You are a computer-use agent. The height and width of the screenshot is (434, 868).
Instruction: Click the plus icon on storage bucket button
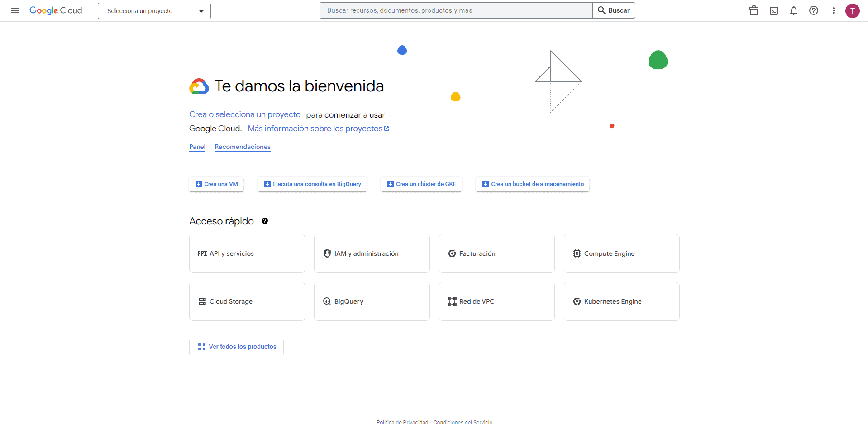[x=486, y=184]
